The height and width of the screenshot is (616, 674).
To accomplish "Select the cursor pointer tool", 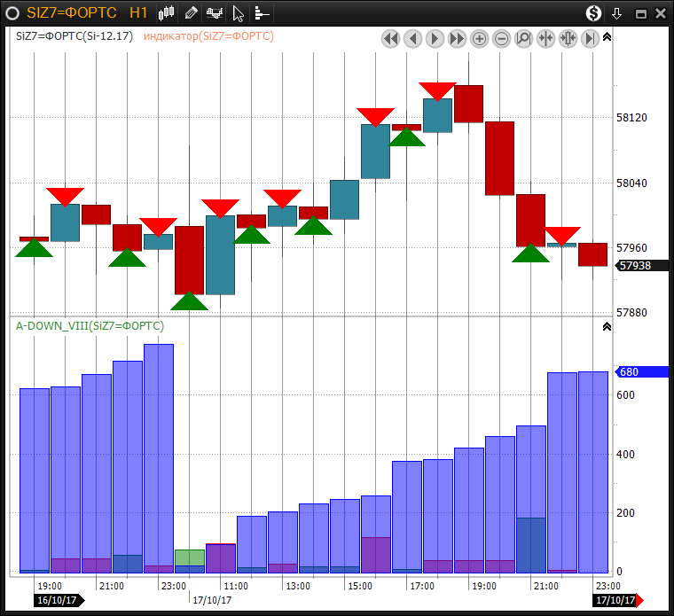I will pyautogui.click(x=238, y=12).
